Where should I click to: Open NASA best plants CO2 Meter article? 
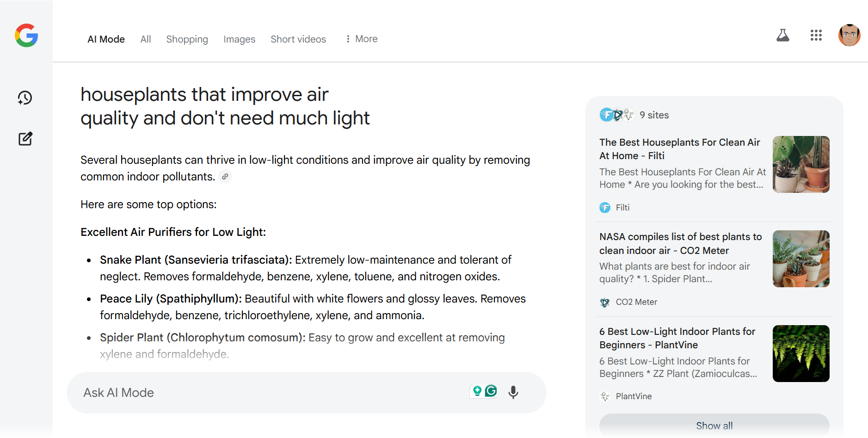coord(680,244)
